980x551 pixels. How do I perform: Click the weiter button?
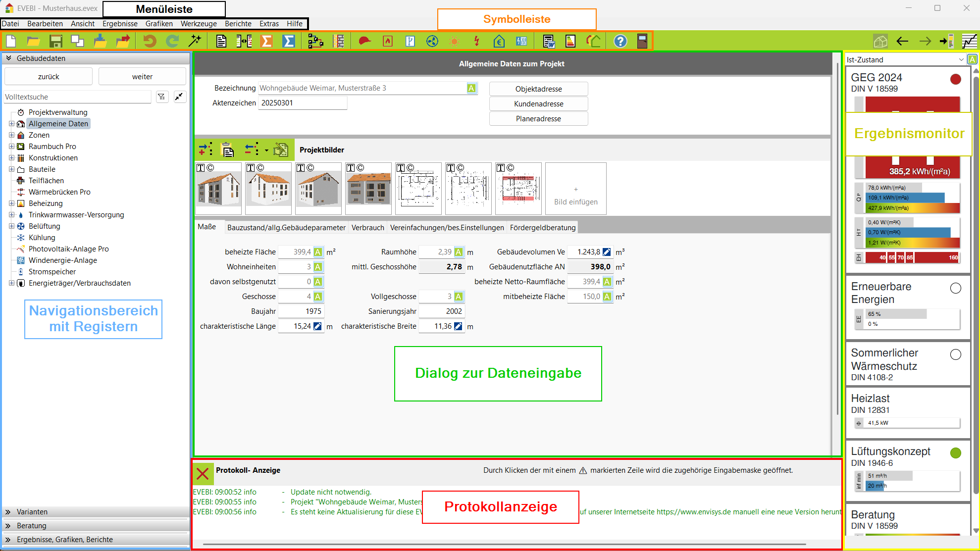coord(142,77)
